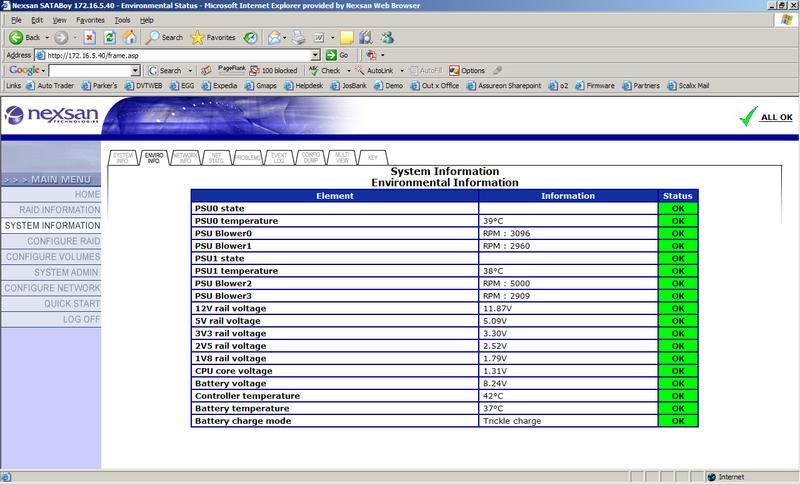Open the Edit with Word dropdown arrow
Viewport: 800px width, 485px height.
click(x=333, y=38)
